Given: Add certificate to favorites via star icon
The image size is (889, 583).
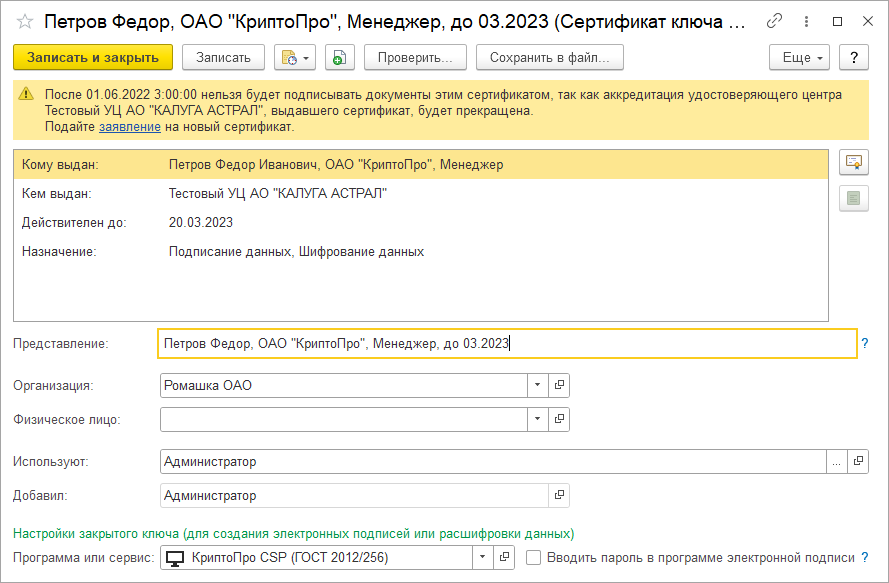Looking at the screenshot, I should [x=24, y=22].
